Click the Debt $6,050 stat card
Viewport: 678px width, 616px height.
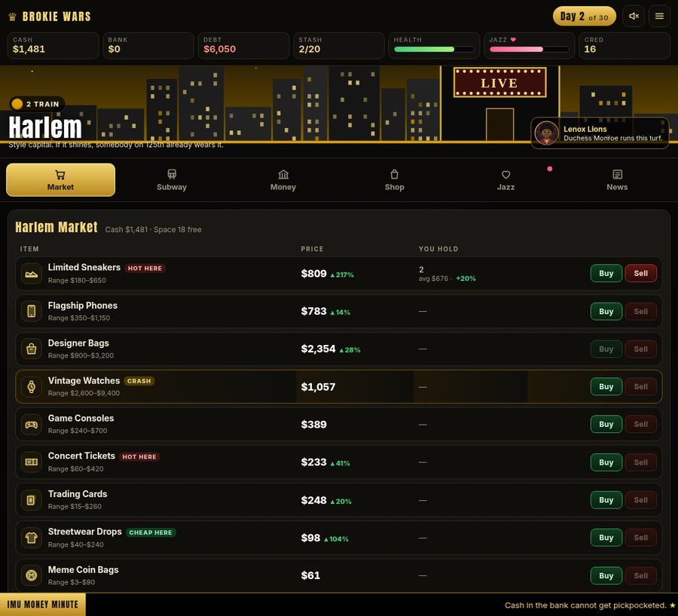click(244, 45)
